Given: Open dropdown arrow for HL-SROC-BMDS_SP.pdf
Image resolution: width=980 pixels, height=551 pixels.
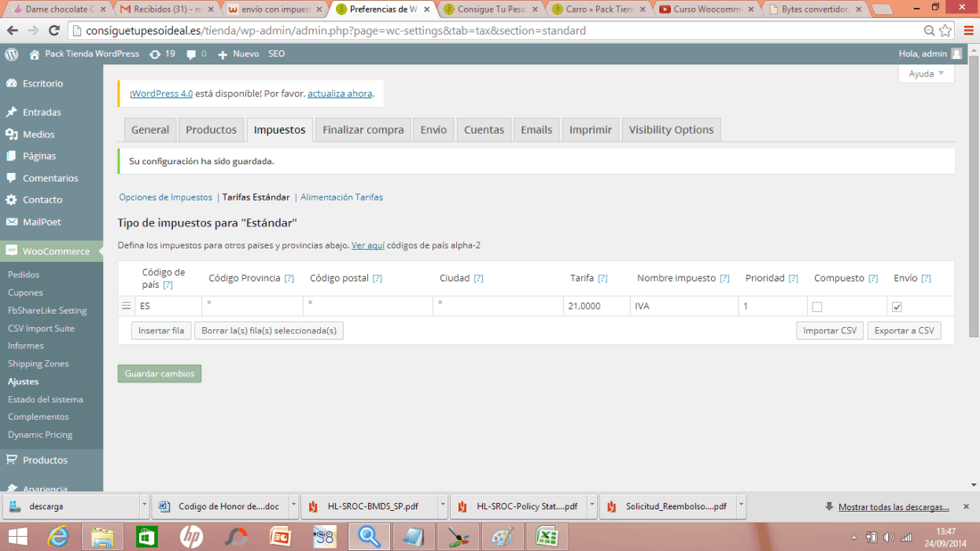Looking at the screenshot, I should pos(443,506).
